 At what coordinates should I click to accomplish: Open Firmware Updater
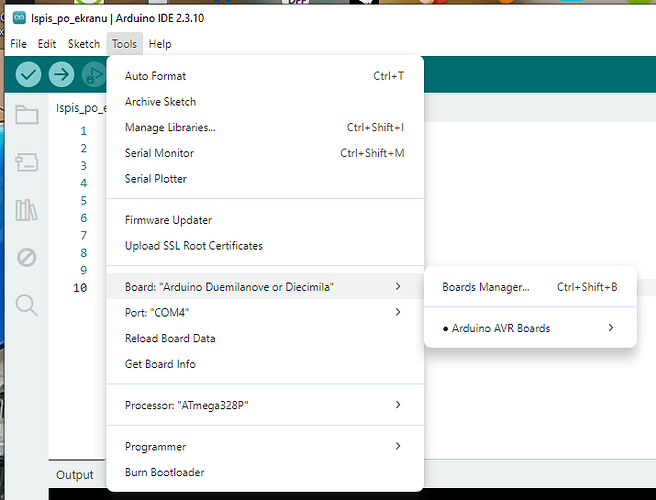265,220
